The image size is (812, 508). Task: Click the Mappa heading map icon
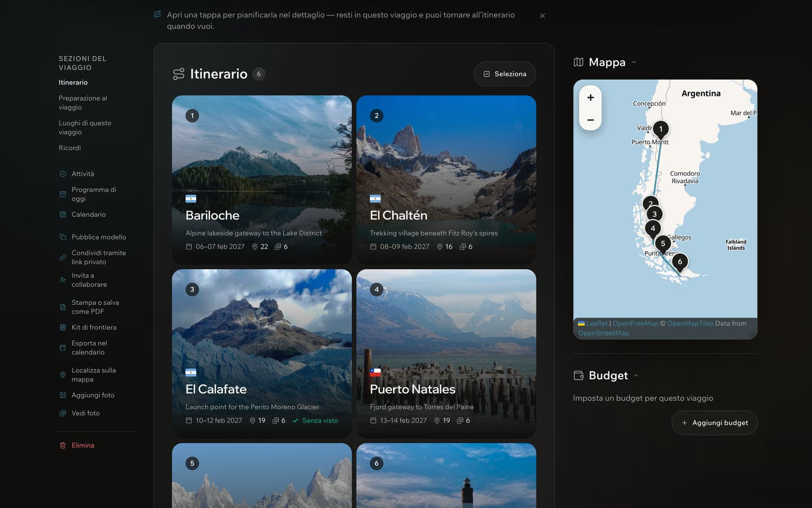coord(579,62)
